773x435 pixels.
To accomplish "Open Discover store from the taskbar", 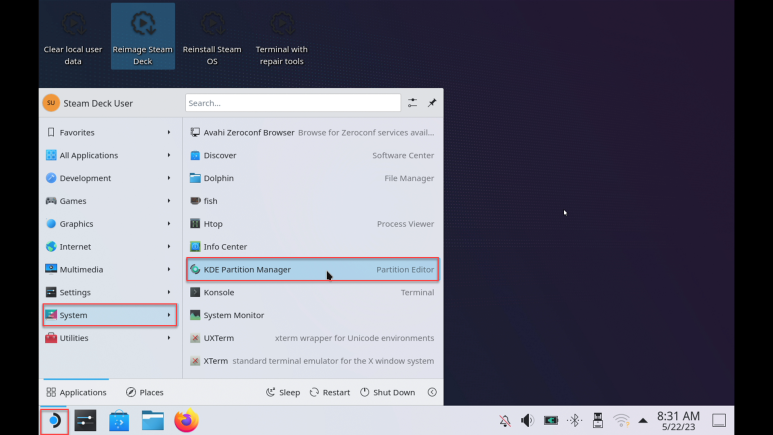I will coord(119,421).
